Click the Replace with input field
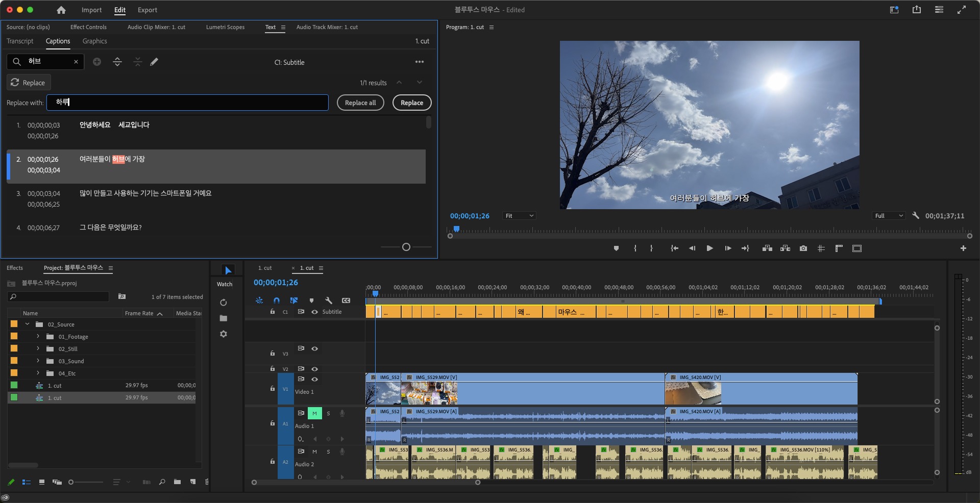Viewport: 980px width, 503px height. pos(187,103)
